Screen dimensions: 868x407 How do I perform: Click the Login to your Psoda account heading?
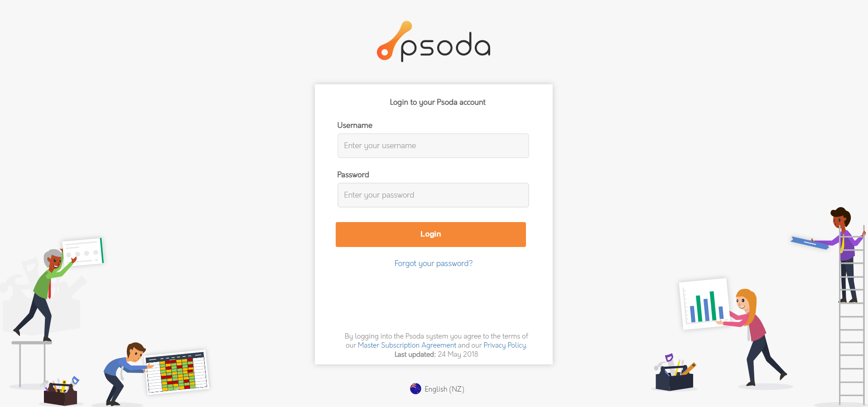(x=437, y=102)
